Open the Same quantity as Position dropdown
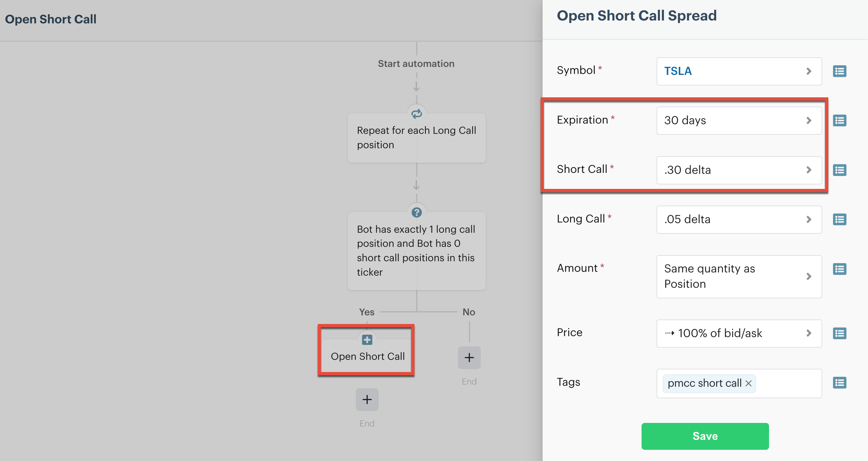 pyautogui.click(x=739, y=277)
